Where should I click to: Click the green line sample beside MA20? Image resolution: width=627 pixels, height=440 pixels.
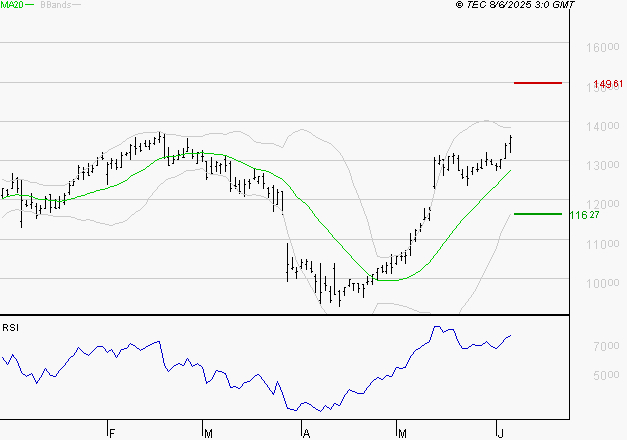coord(33,5)
